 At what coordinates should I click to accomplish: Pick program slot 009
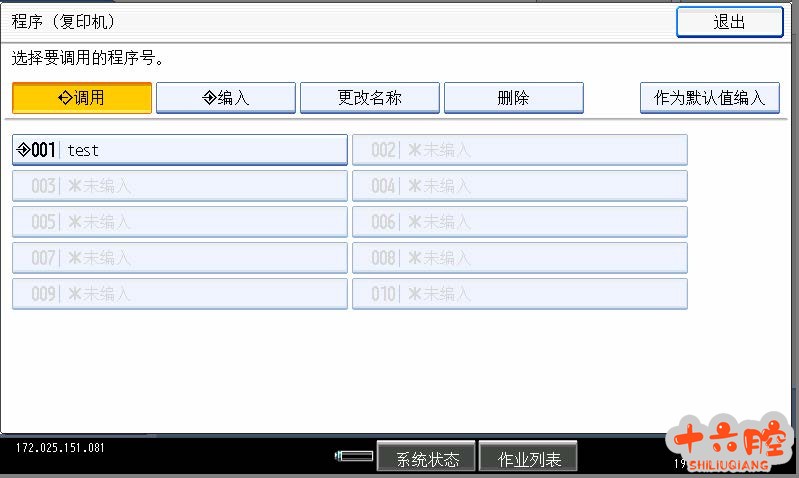point(180,294)
